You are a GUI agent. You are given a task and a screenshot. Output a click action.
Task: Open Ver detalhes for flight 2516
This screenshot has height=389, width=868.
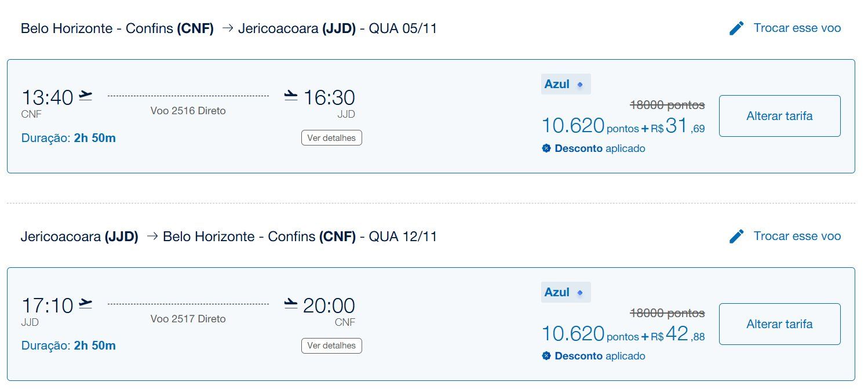(331, 138)
